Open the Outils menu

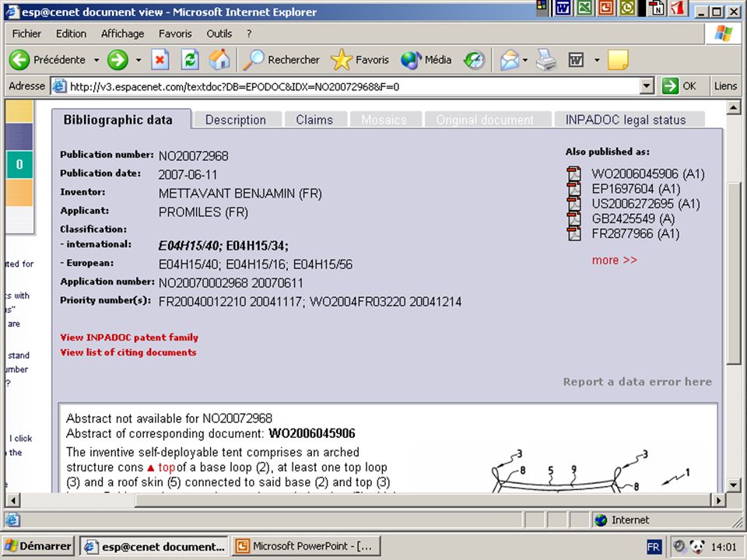coord(219,33)
